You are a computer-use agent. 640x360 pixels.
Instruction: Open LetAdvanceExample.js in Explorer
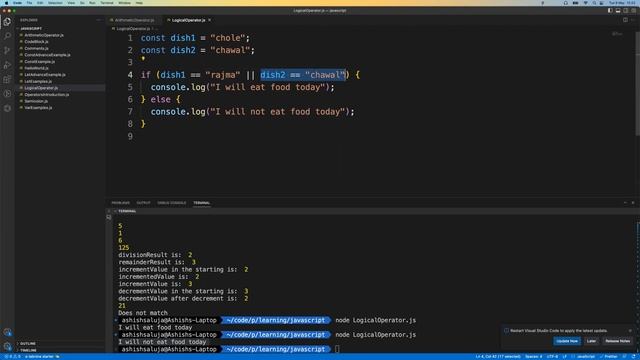pyautogui.click(x=44, y=75)
